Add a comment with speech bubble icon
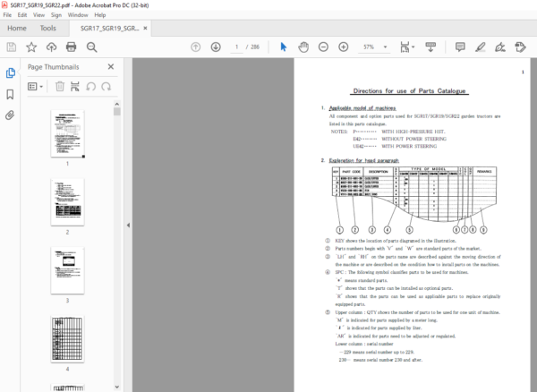Image resolution: width=537 pixels, height=392 pixels. pyautogui.click(x=460, y=47)
